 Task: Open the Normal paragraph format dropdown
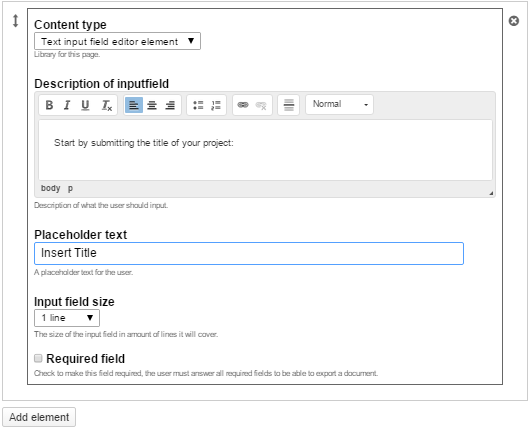(x=339, y=104)
